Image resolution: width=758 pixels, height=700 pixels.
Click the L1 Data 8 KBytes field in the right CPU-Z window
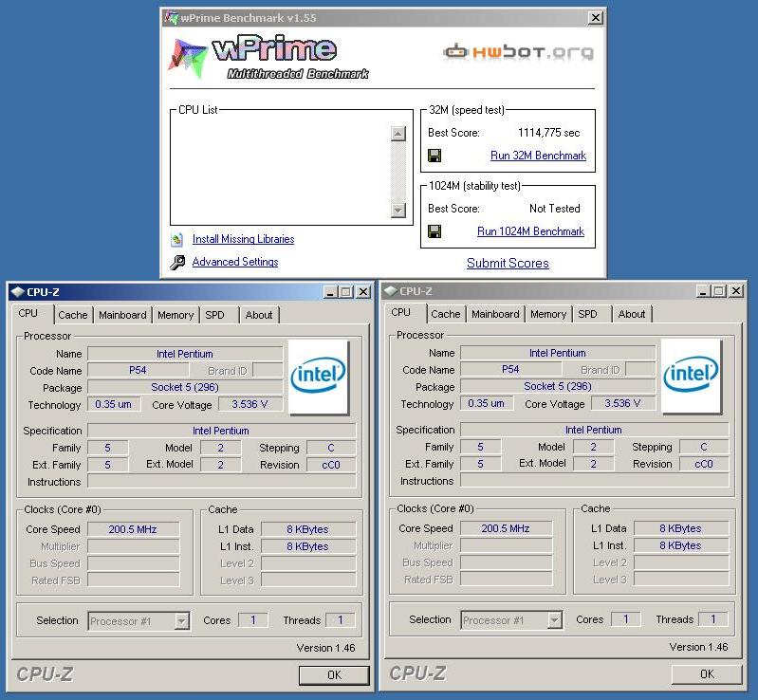pyautogui.click(x=680, y=528)
